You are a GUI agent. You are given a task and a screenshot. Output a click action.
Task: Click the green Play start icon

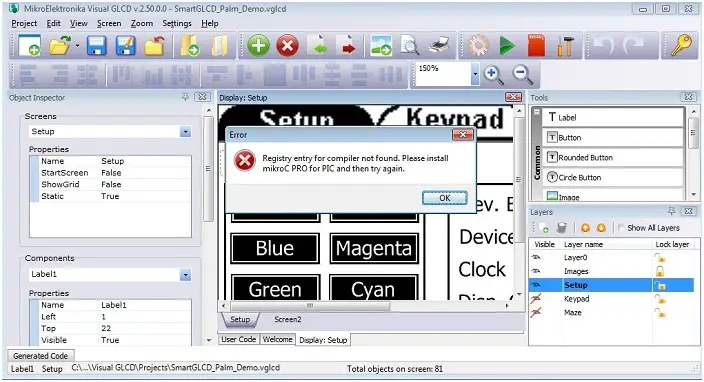coord(507,46)
